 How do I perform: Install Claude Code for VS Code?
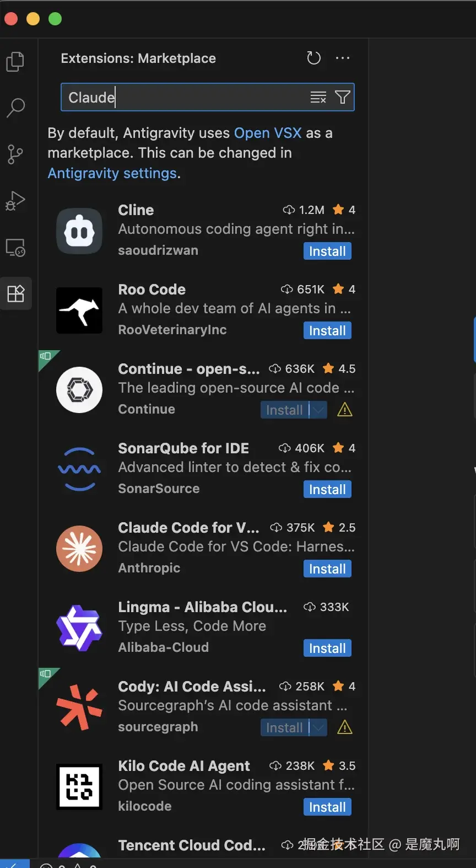pos(327,569)
